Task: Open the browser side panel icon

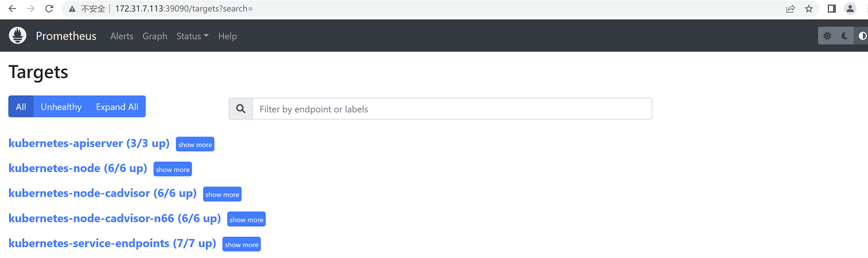Action: pyautogui.click(x=832, y=9)
